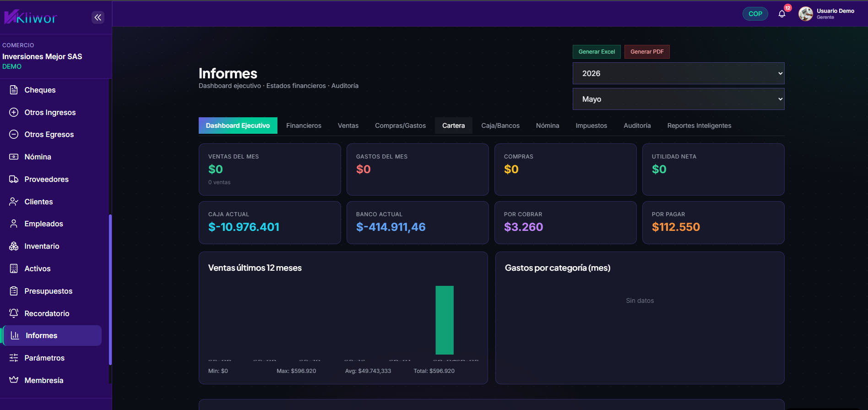The width and height of the screenshot is (868, 410).
Task: Click the Avg: $49.743,333 chart statistic
Action: [368, 371]
